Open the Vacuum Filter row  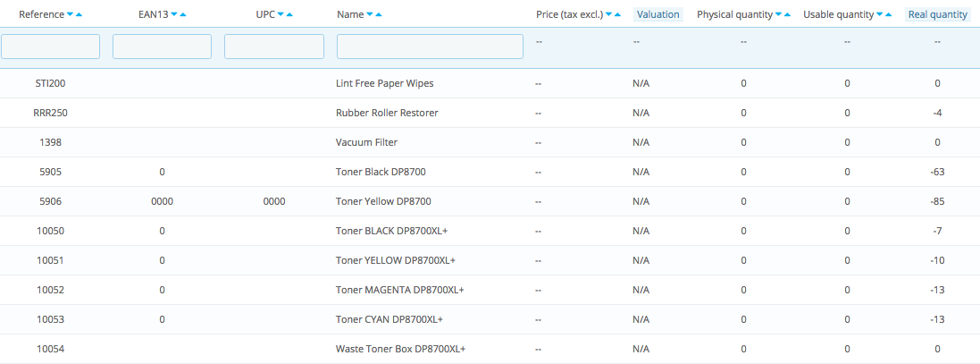(490, 142)
